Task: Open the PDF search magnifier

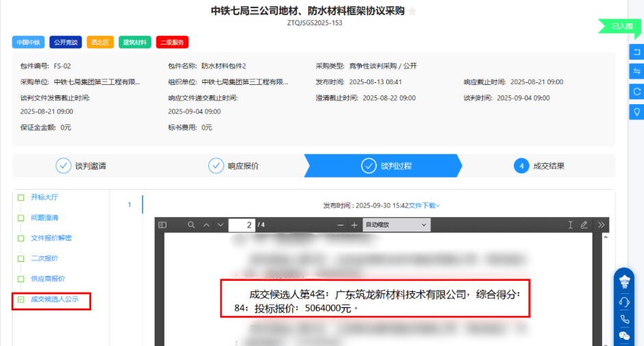Action: pos(191,225)
